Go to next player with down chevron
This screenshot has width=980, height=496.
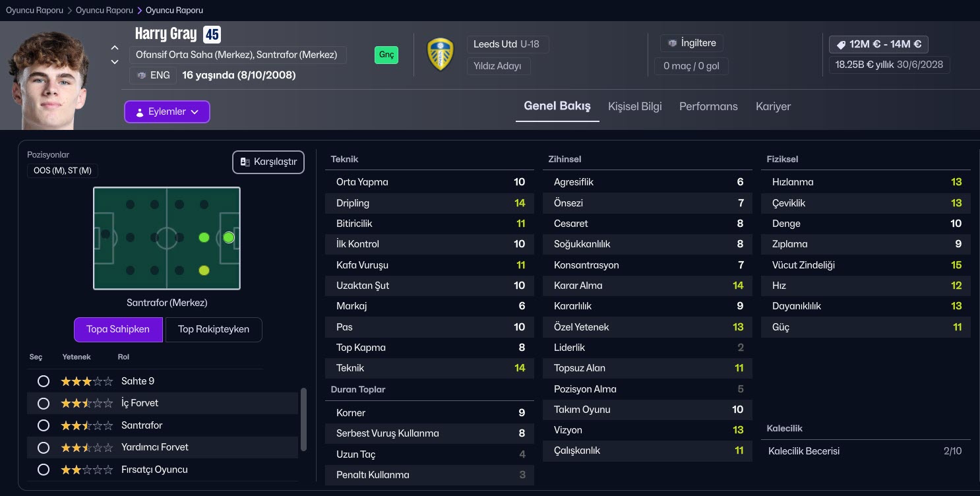pyautogui.click(x=115, y=62)
